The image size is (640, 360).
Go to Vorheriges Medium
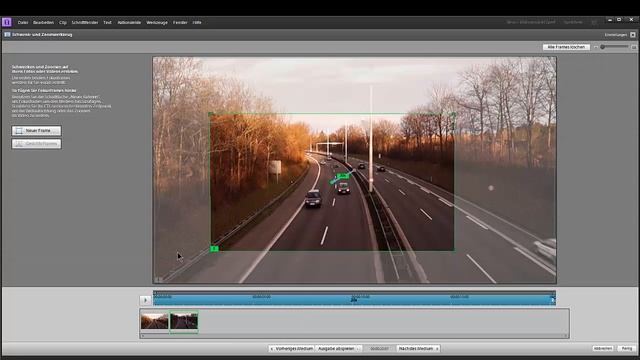291,349
